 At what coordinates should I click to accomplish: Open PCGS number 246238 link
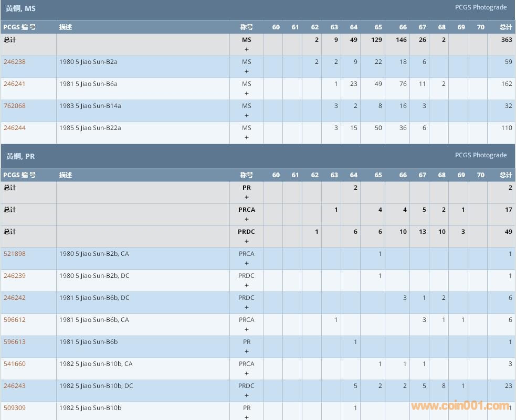tap(15, 62)
